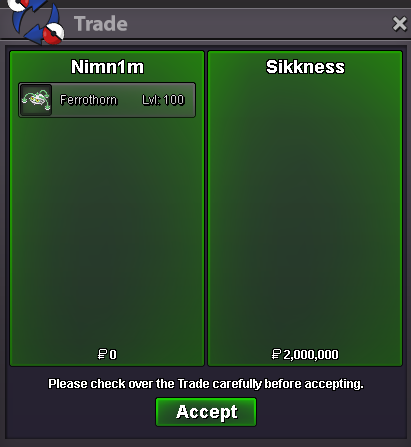Click the red Pokéball in the Trade logo
This screenshot has height=447, width=411.
click(x=54, y=34)
